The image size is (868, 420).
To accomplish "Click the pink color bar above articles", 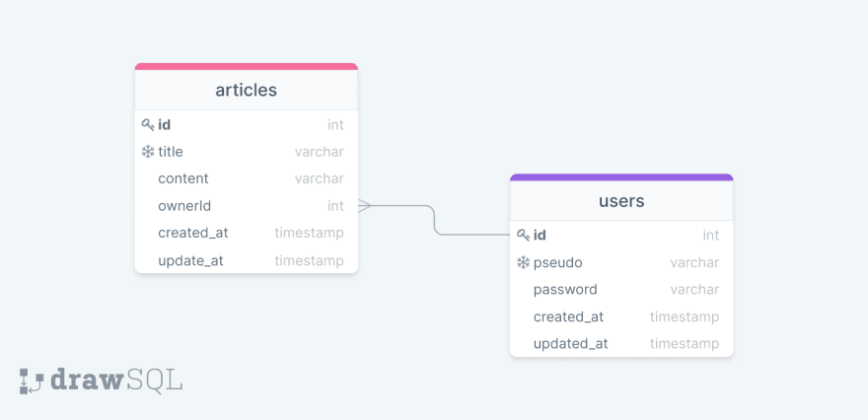I will [x=247, y=66].
